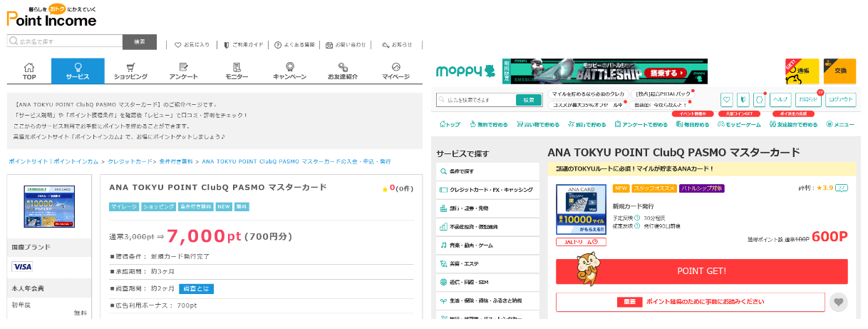
Task: Open the よくある質問 FAQ link
Action: pyautogui.click(x=294, y=44)
